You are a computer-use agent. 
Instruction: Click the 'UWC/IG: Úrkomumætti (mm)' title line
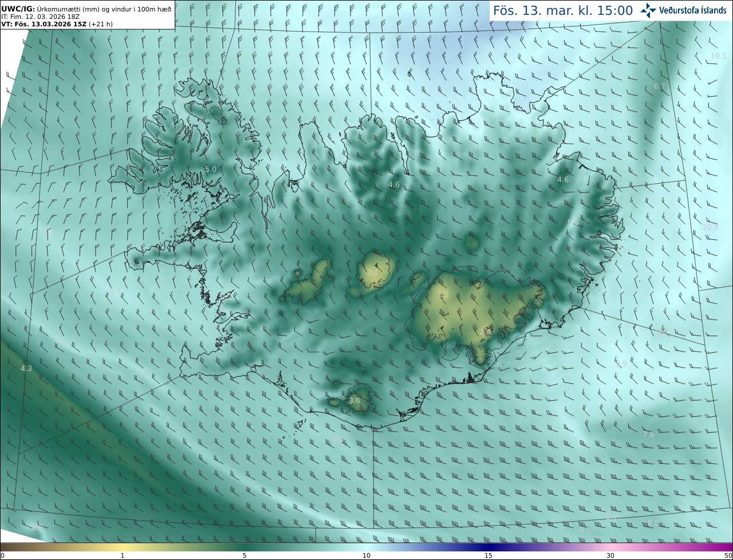tap(87, 9)
